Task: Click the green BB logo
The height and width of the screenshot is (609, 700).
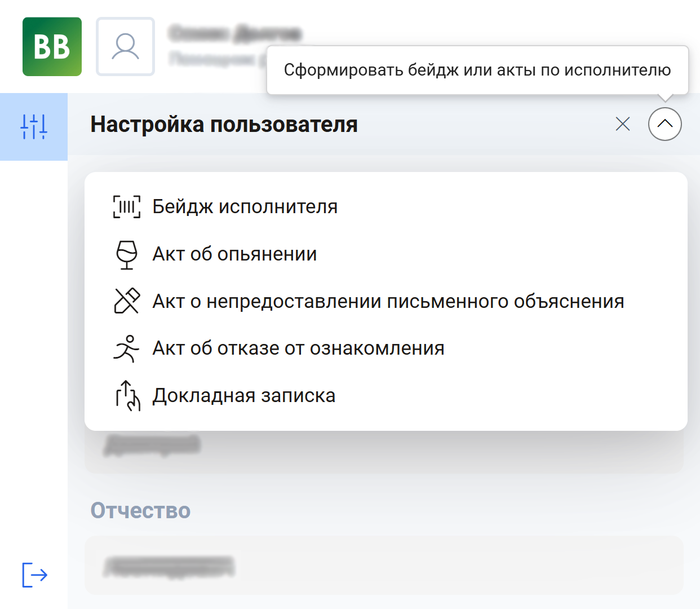Action: click(52, 47)
